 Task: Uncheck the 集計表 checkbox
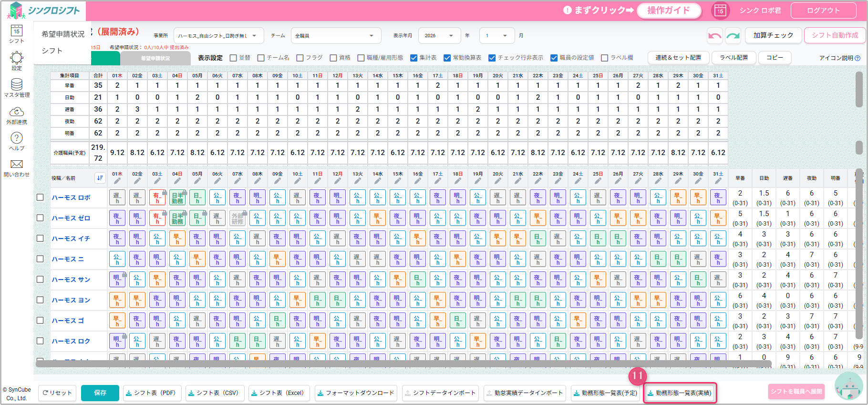click(x=414, y=58)
